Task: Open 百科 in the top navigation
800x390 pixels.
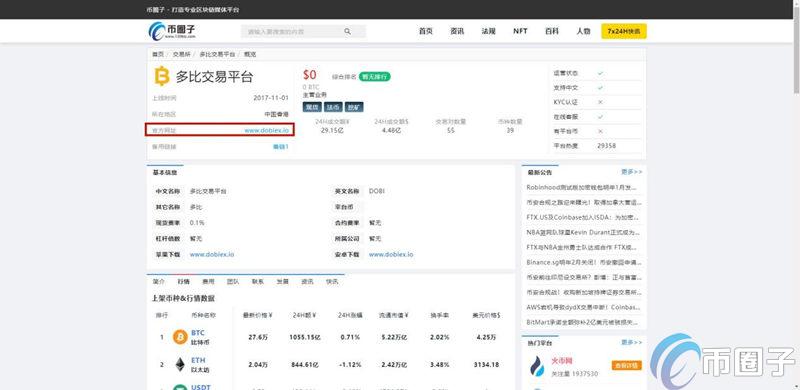Action: [x=552, y=31]
